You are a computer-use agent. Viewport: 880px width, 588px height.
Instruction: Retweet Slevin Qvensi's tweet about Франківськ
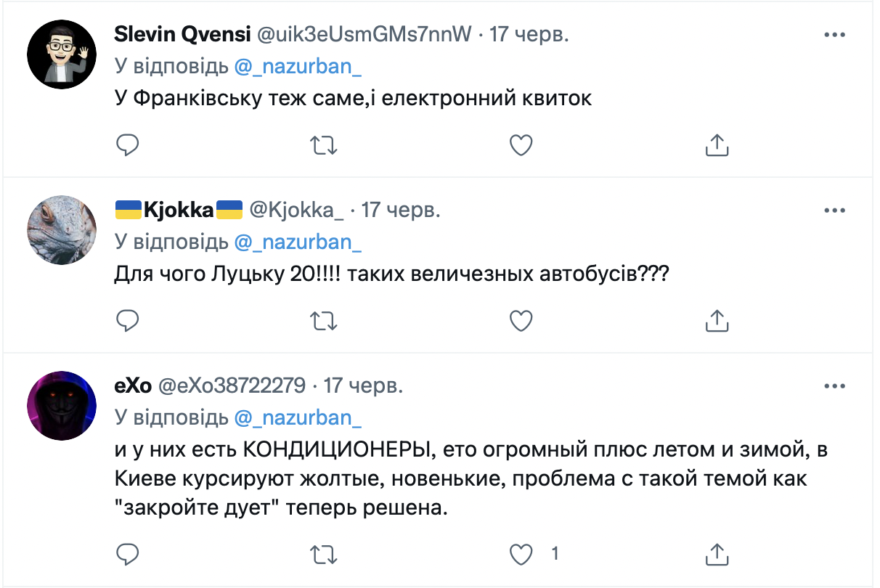click(324, 145)
